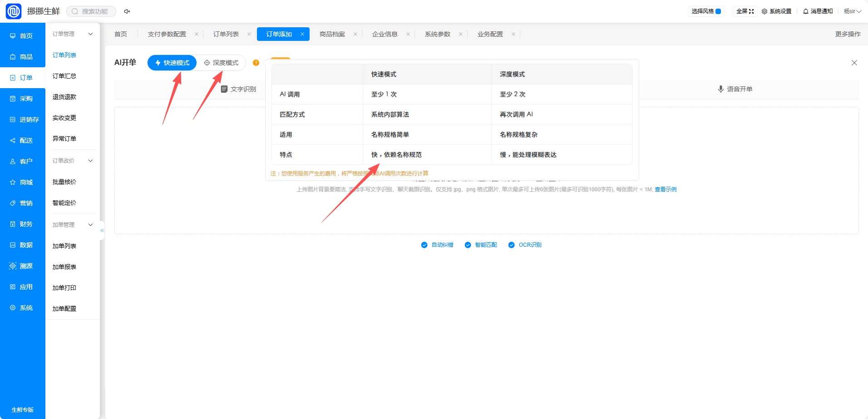Viewport: 868px width, 419px height.
Task: Close the AI开单 panel with X
Action: click(x=854, y=63)
